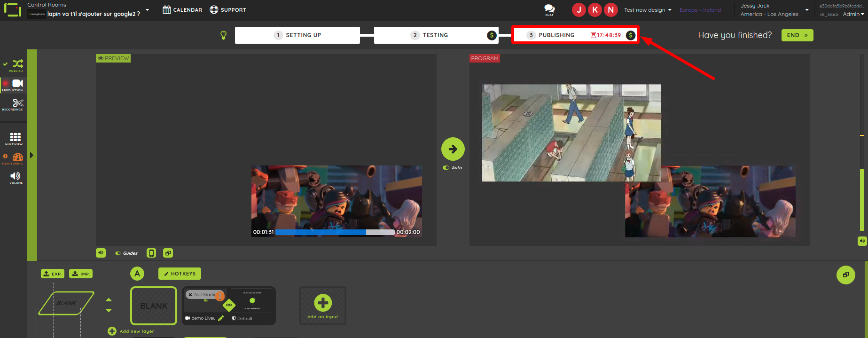
Task: Open the Calendar menu
Action: pos(182,10)
